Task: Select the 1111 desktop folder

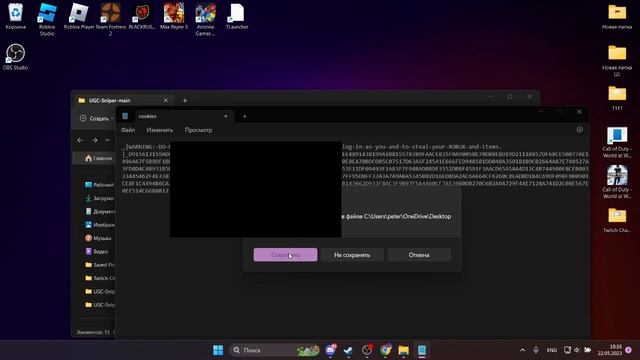Action: click(617, 98)
